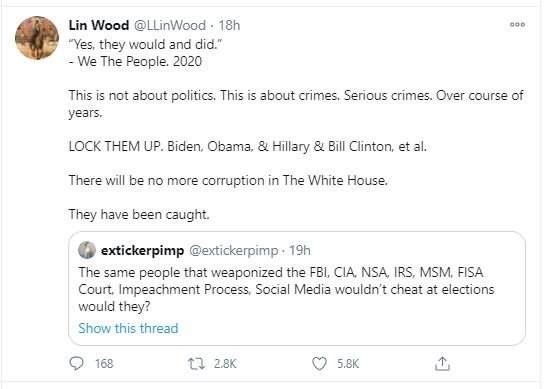Visit the @extickerpimp handle
The height and width of the screenshot is (389, 548).
[234, 251]
